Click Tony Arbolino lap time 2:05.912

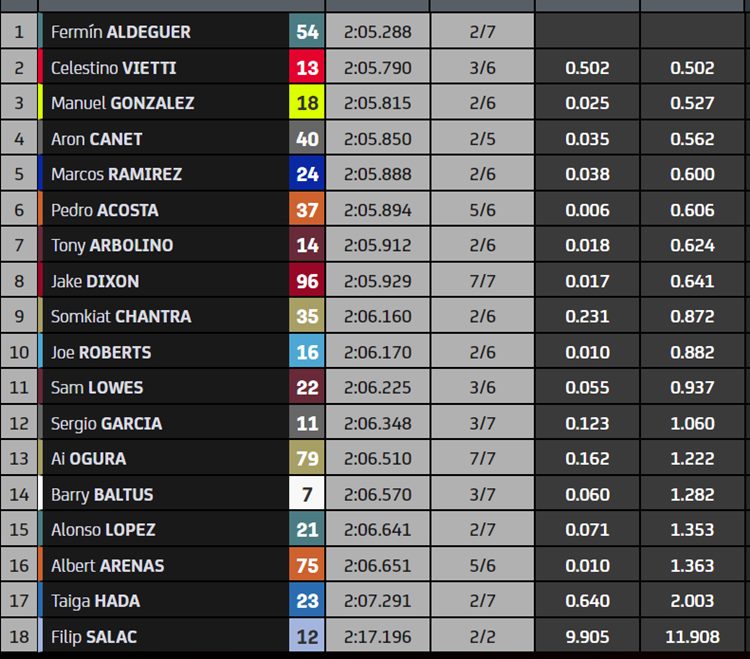click(x=377, y=245)
